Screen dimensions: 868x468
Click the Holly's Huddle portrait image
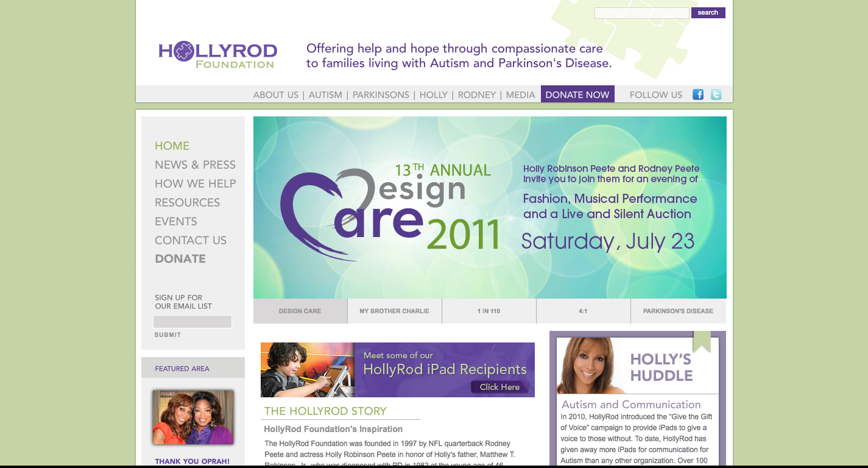tap(590, 366)
